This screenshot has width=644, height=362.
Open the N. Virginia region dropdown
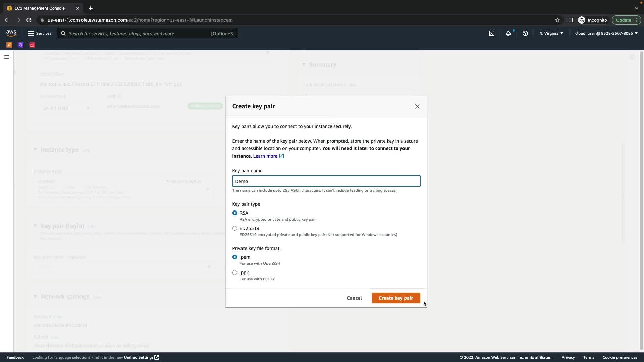551,33
